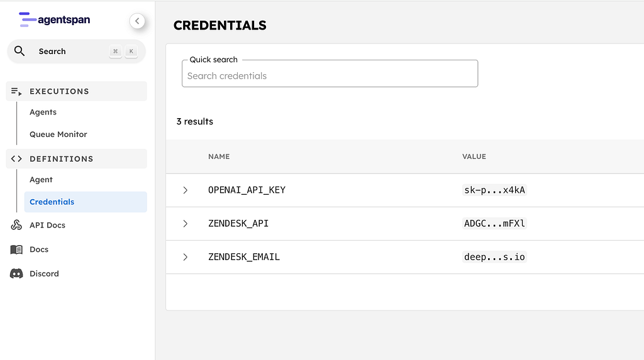Expand the ZENDESK_EMAIL credential row
The image size is (644, 360).
186,257
